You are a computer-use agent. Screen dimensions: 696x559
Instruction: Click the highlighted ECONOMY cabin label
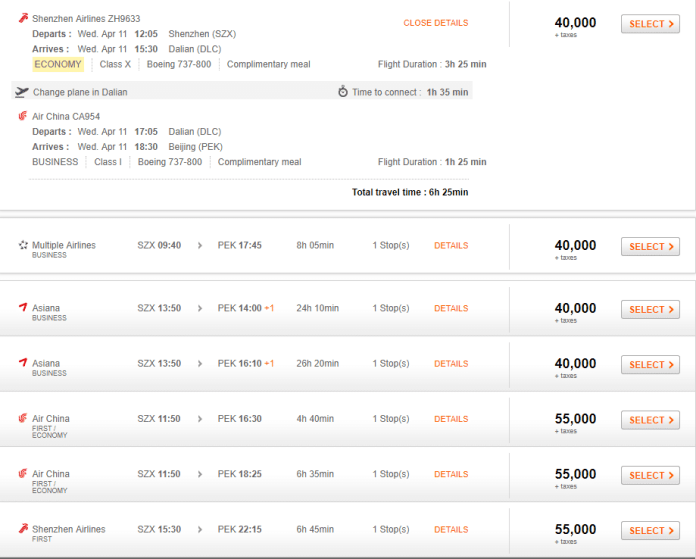[x=58, y=64]
